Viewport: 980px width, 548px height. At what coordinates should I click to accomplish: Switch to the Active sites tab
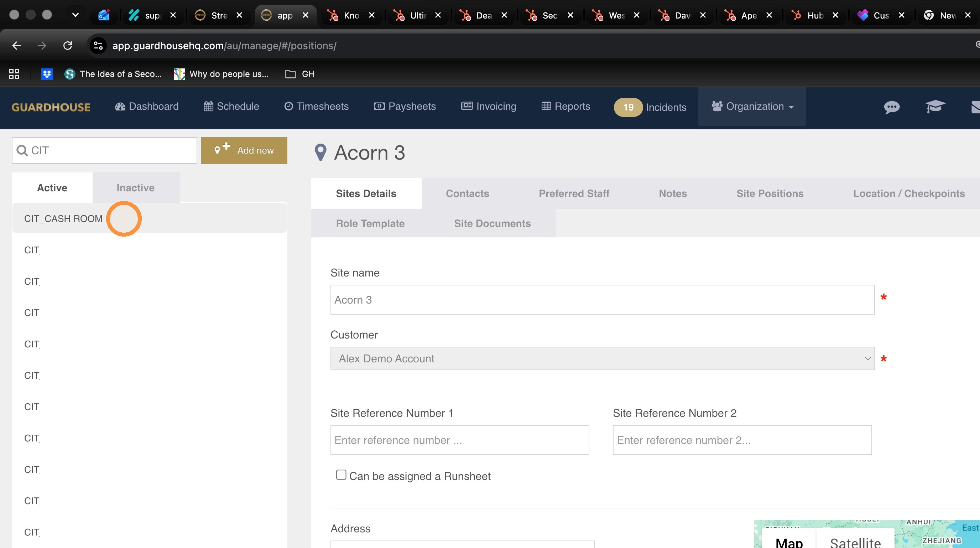(x=52, y=188)
